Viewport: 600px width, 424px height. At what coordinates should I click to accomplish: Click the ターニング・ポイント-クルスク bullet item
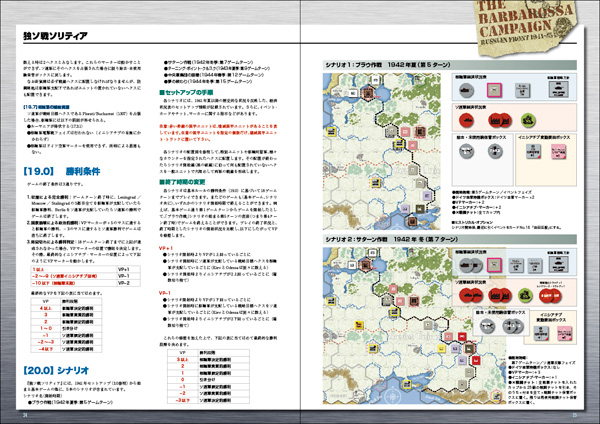pos(217,68)
